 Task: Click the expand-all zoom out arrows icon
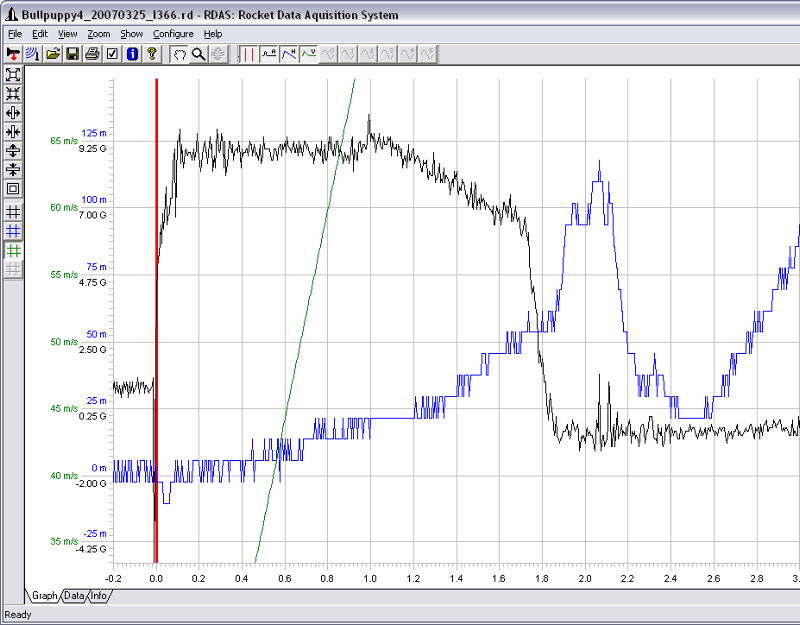click(13, 74)
